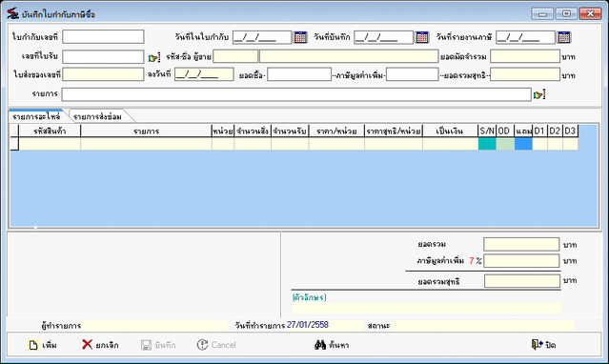Click lookup icon beside รายการ field
The width and height of the screenshot is (609, 364).
(539, 94)
